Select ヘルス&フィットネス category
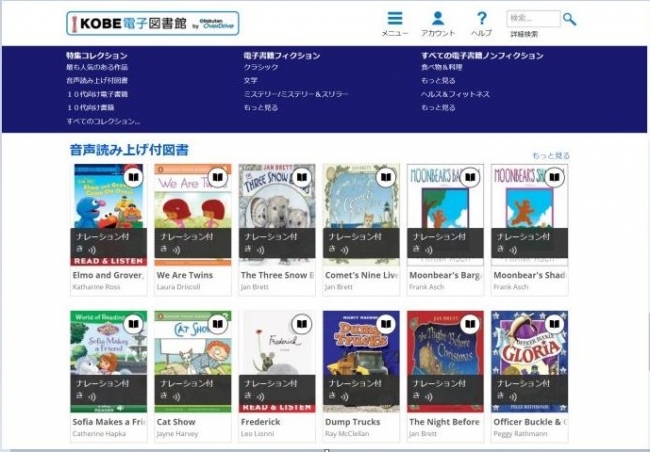This screenshot has height=452, width=650. (x=456, y=94)
